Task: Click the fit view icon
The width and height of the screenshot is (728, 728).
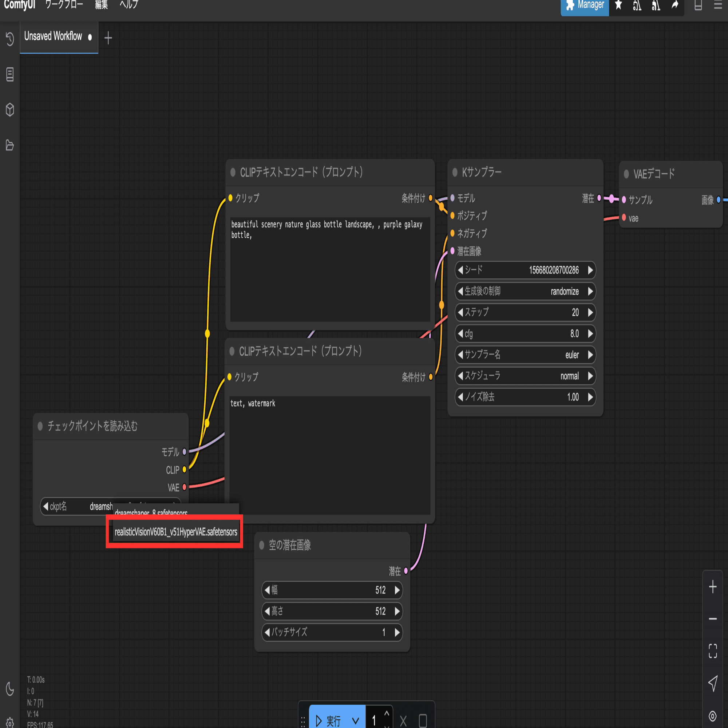Action: coord(713,651)
